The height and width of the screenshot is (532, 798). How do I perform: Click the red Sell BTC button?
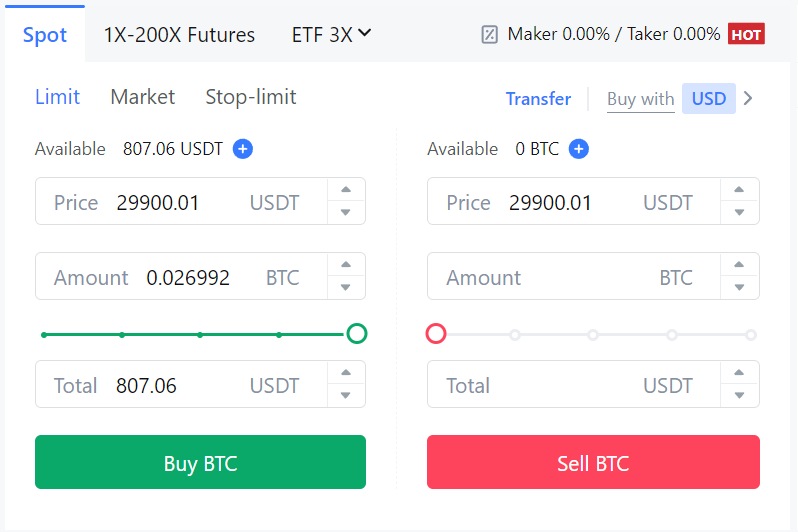(x=593, y=463)
